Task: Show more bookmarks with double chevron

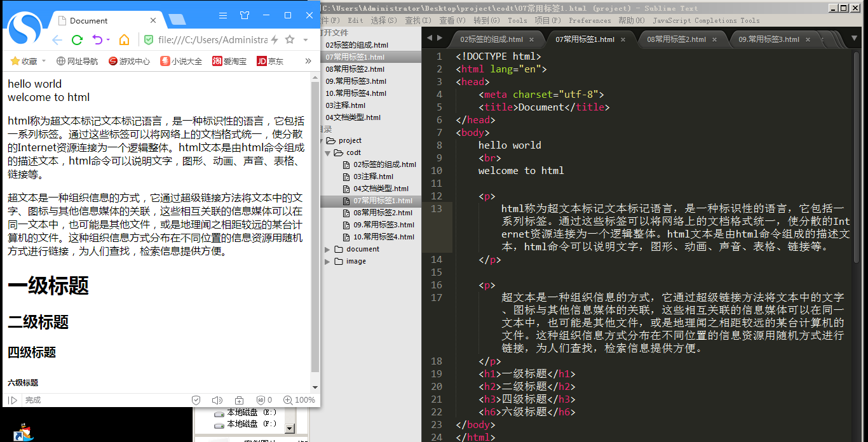Action: [x=308, y=61]
